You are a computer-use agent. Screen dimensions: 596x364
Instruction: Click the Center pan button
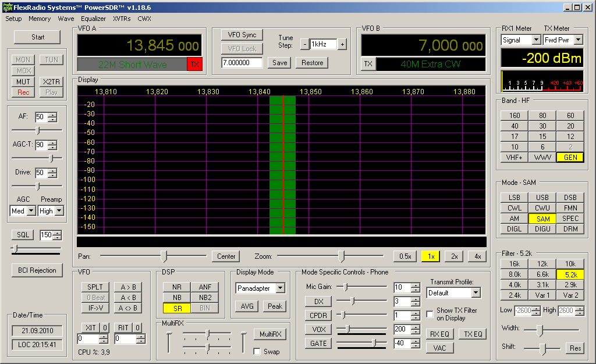click(x=226, y=256)
